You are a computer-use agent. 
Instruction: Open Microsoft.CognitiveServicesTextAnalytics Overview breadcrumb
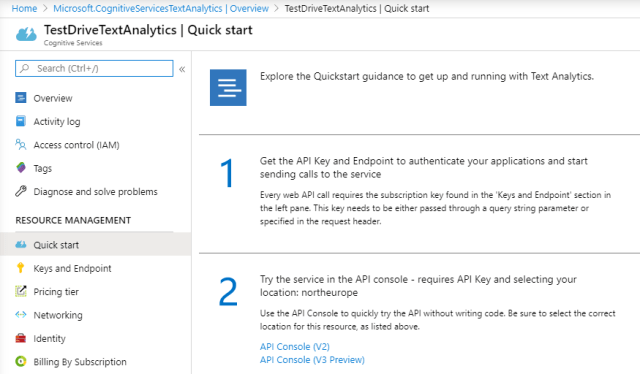pyautogui.click(x=161, y=8)
